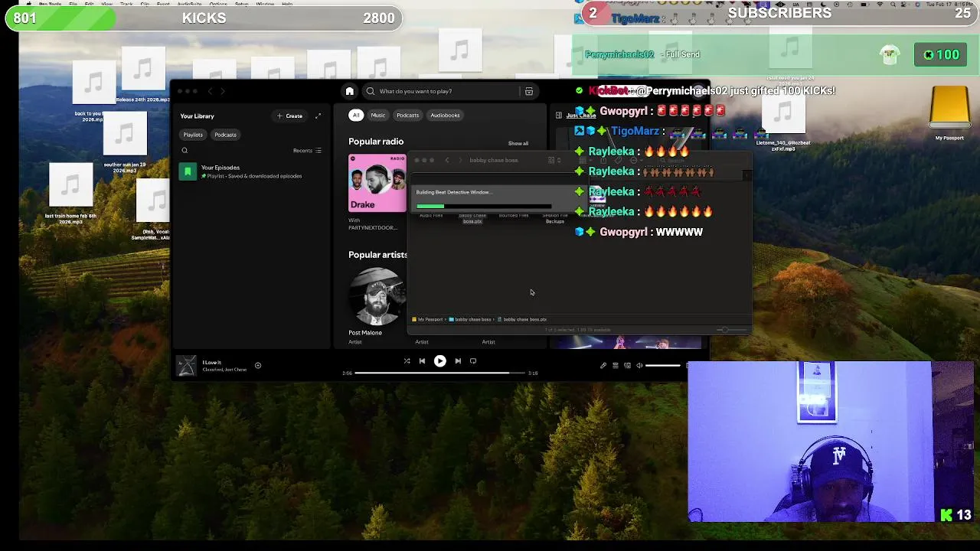This screenshot has height=551, width=980.
Task: Skip to previous track
Action: tap(422, 361)
